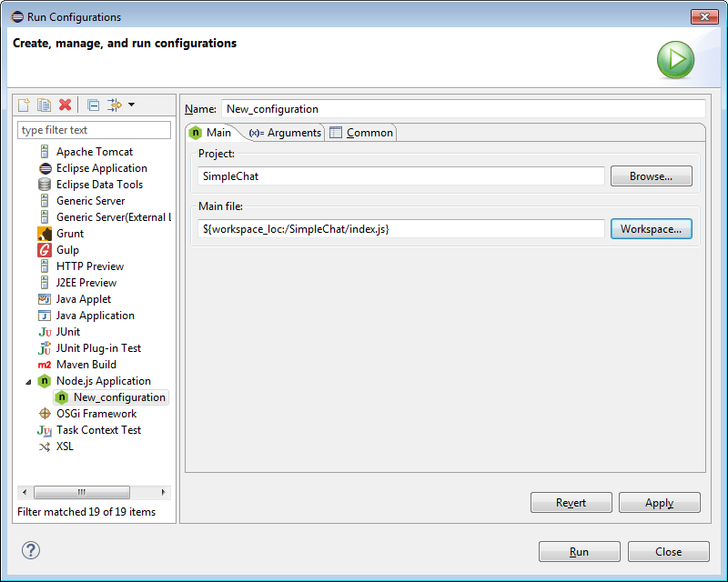The height and width of the screenshot is (582, 728).
Task: Click the horizontal scrollbar thumb in tree
Action: (82, 492)
